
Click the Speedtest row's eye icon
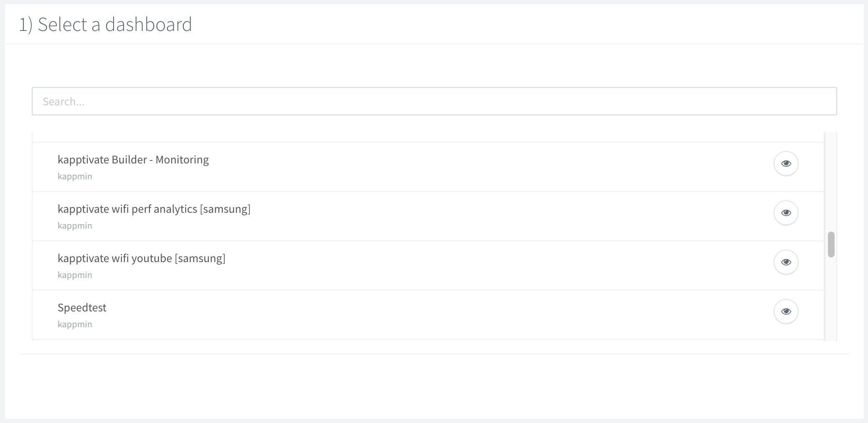[786, 311]
